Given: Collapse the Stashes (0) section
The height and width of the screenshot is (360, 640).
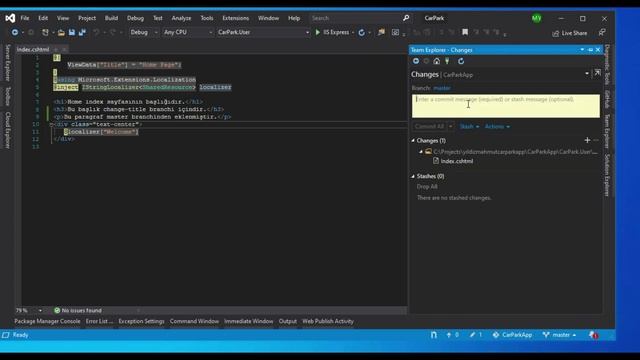Looking at the screenshot, I should 413,176.
